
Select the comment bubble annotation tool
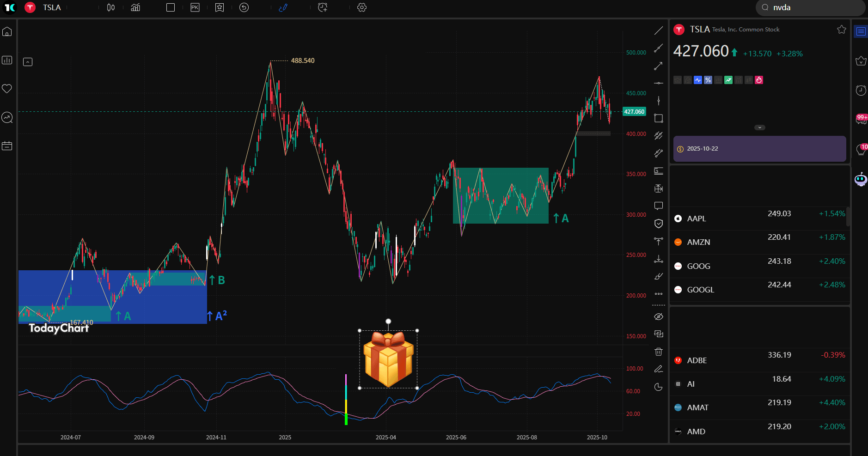659,206
